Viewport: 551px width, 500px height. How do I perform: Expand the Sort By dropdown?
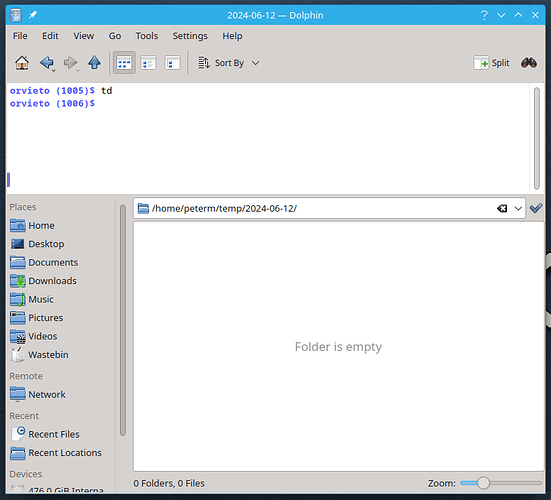[x=229, y=63]
